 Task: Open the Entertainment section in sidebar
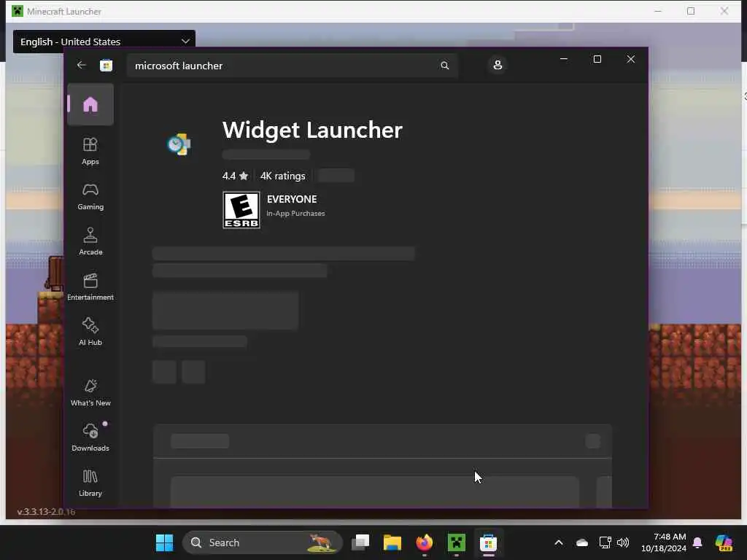click(90, 287)
